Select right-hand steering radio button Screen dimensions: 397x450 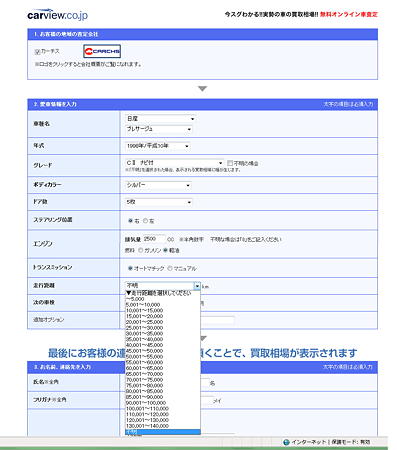tap(130, 221)
